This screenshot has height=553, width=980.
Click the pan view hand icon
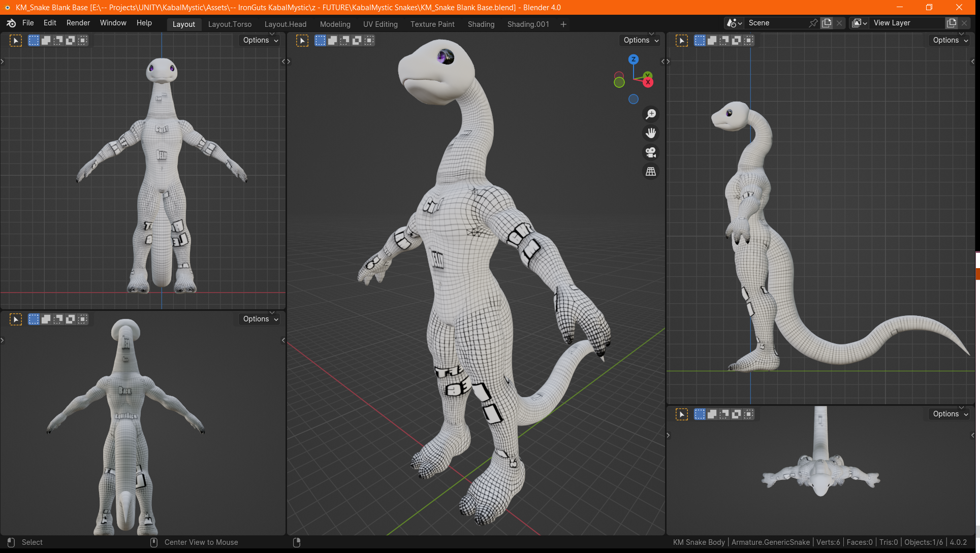pyautogui.click(x=651, y=133)
